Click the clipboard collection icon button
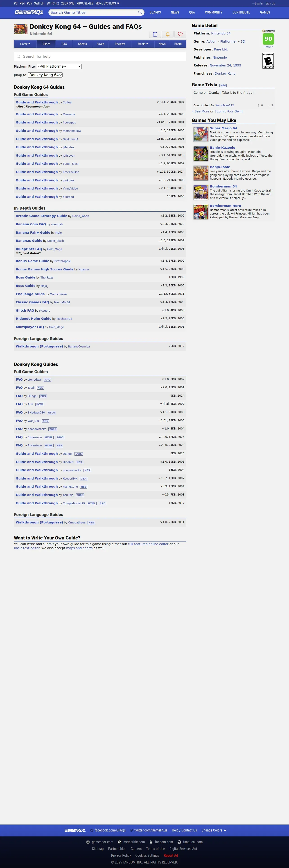This screenshot has height=868, width=289. (x=155, y=34)
